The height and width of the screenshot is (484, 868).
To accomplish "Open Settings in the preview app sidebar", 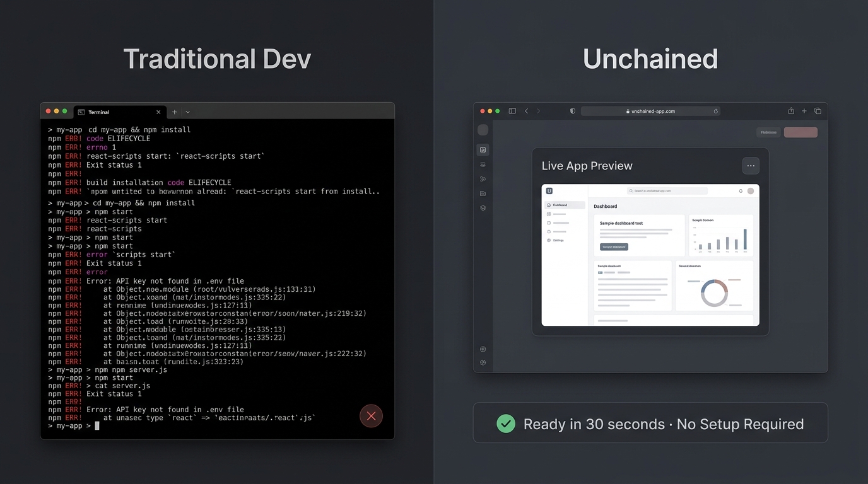I will tap(556, 240).
